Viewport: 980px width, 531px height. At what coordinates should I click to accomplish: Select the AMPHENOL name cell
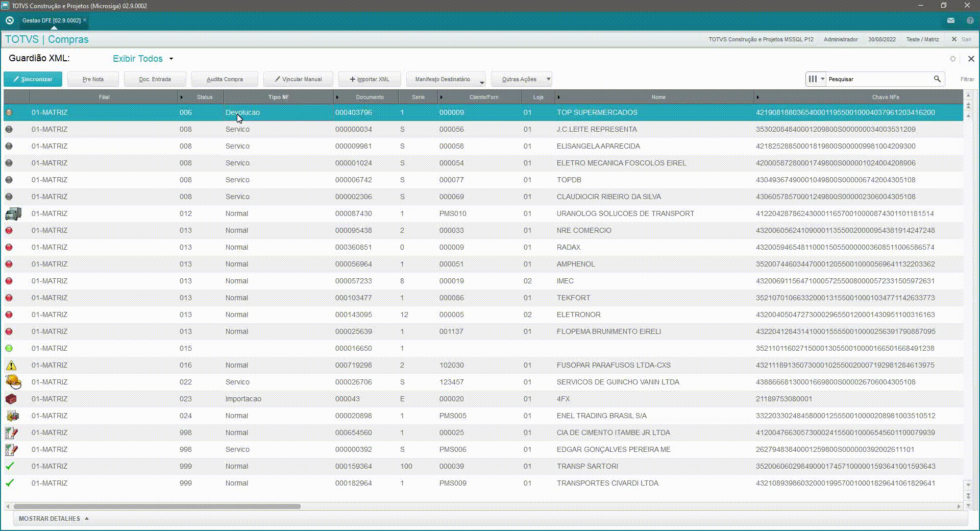click(576, 264)
